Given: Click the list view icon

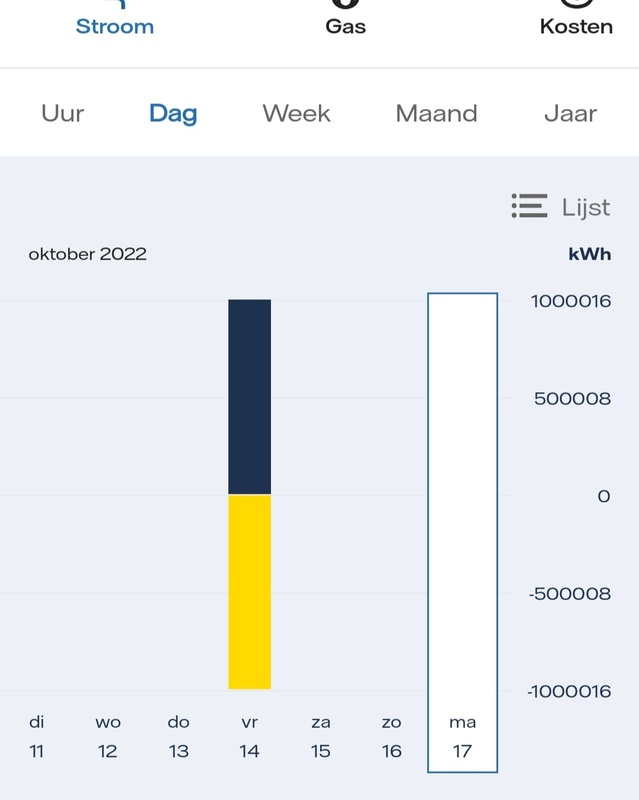Looking at the screenshot, I should coord(529,207).
